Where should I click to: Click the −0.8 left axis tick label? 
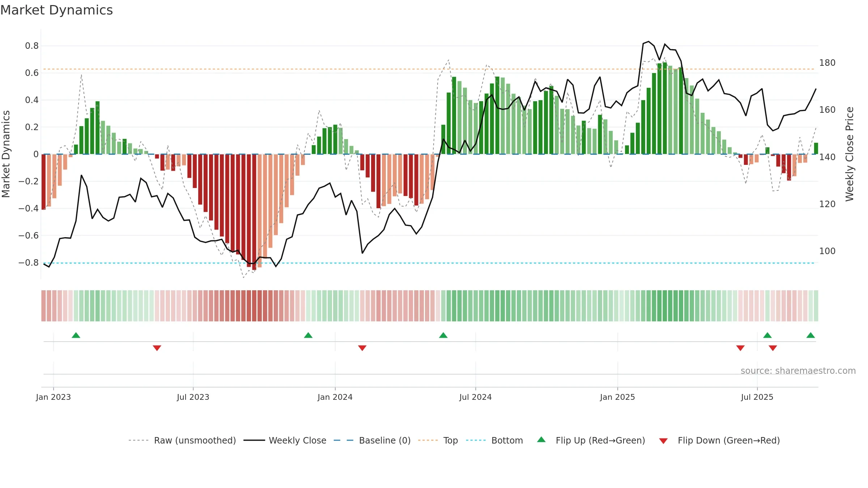tap(29, 263)
